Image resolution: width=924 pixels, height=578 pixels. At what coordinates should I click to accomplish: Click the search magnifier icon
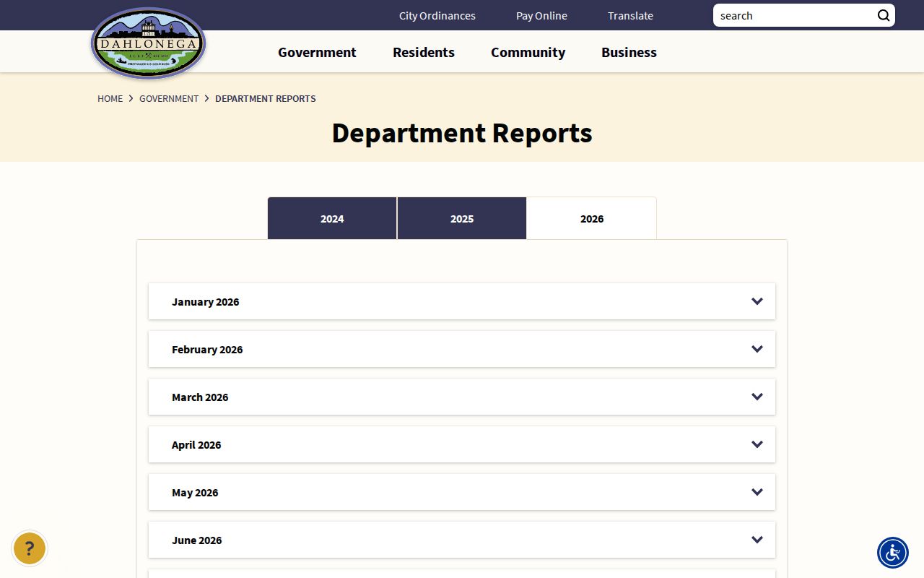(x=884, y=15)
